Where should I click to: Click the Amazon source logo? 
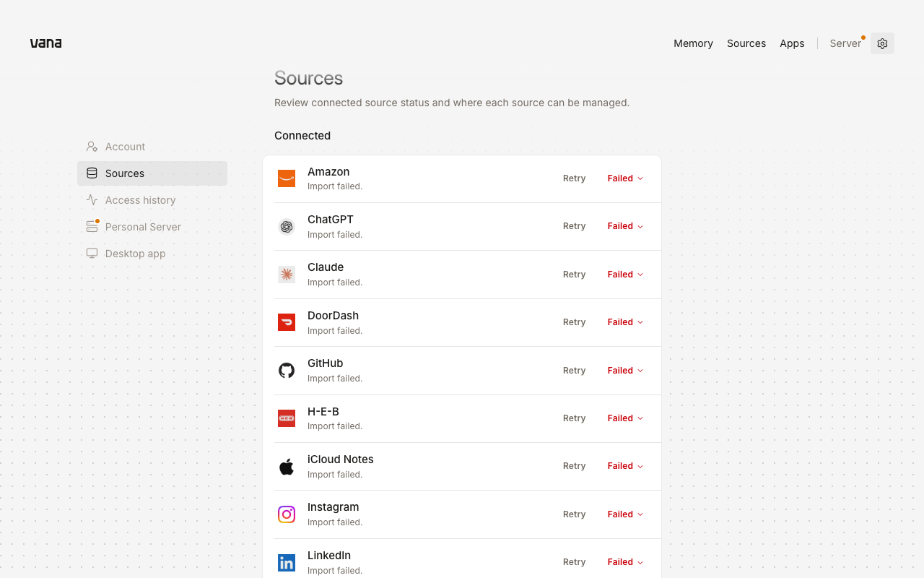click(287, 178)
